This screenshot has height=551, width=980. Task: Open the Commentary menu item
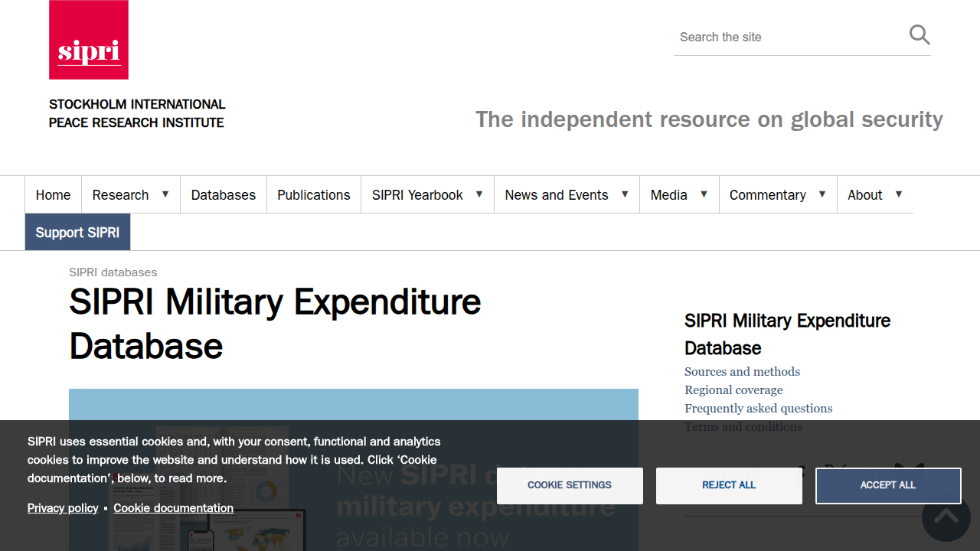point(768,195)
